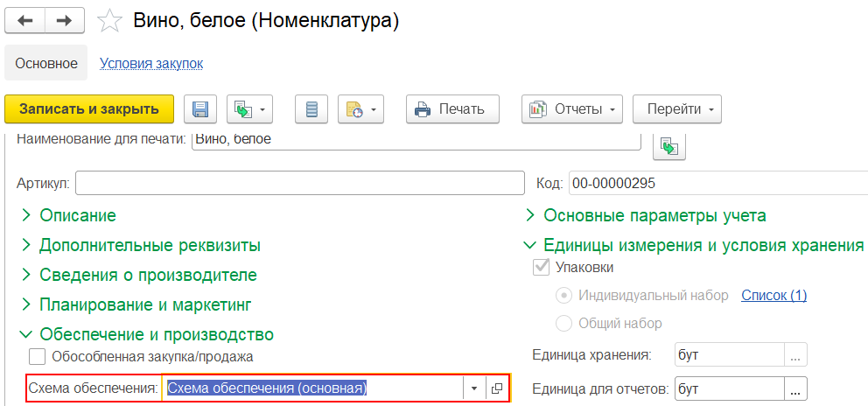
Task: Add Вино, белое to favorites star
Action: point(109,21)
